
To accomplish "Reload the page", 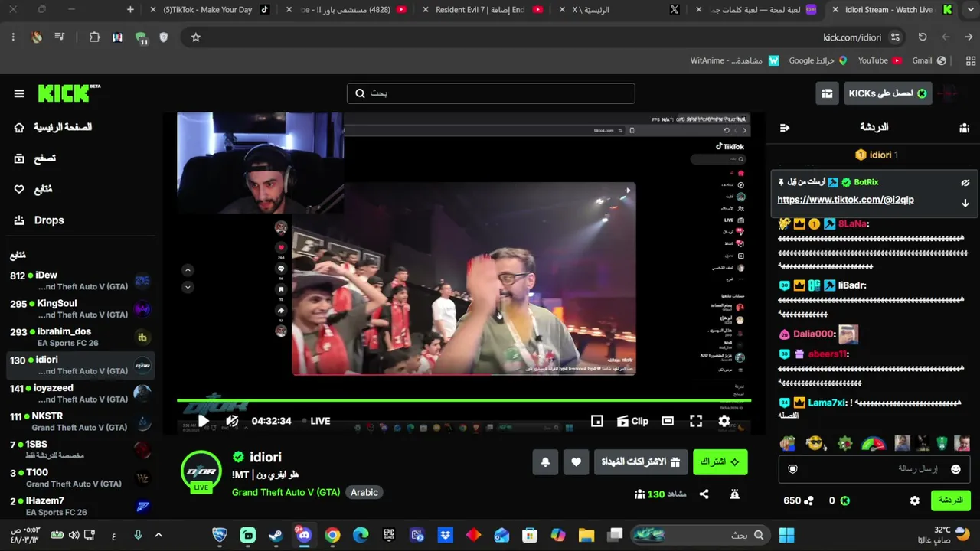I will [x=923, y=37].
